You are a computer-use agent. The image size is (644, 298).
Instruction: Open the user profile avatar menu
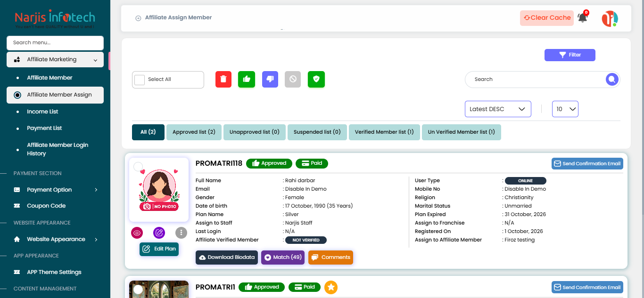(610, 18)
